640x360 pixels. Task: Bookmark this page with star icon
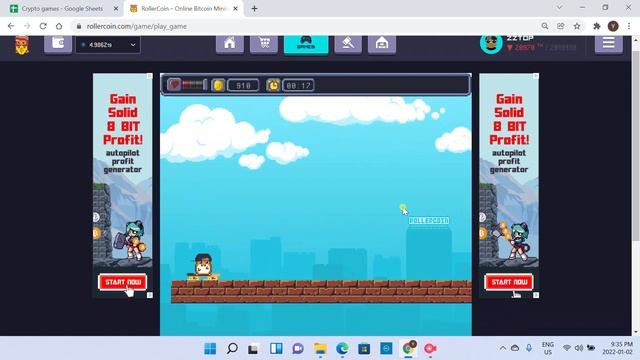[x=577, y=26]
